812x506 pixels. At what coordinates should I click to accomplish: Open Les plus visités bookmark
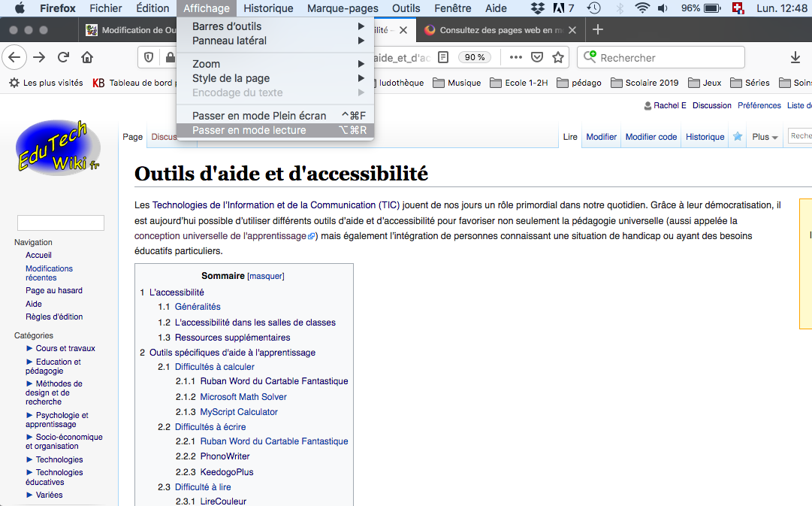point(46,83)
